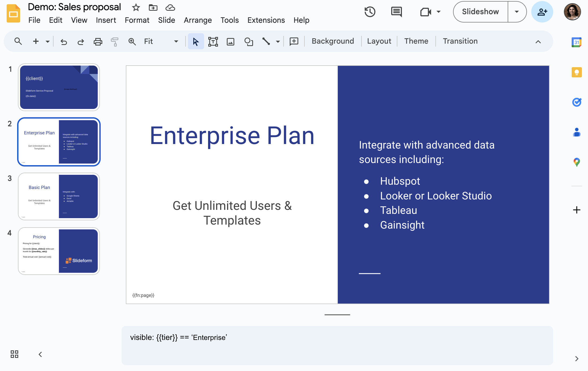Screen dimensions: 588x371
Task: Collapse the toolbar with chevron up
Action: (x=538, y=42)
